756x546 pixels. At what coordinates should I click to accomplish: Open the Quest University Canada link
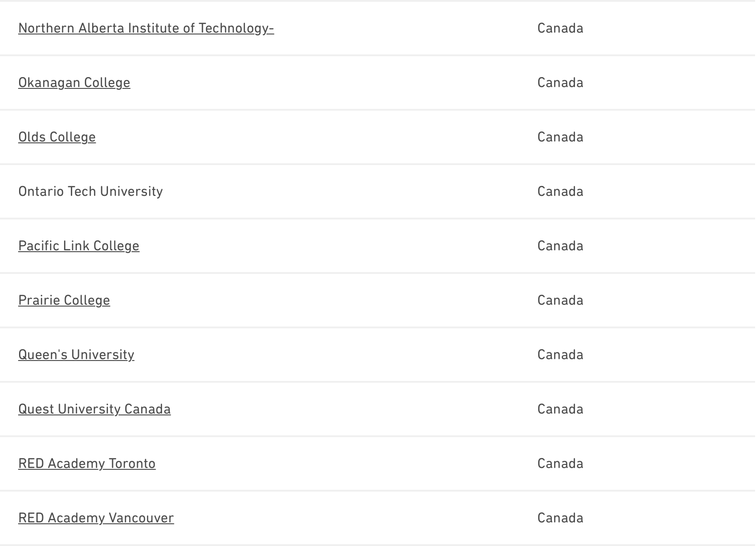point(94,409)
